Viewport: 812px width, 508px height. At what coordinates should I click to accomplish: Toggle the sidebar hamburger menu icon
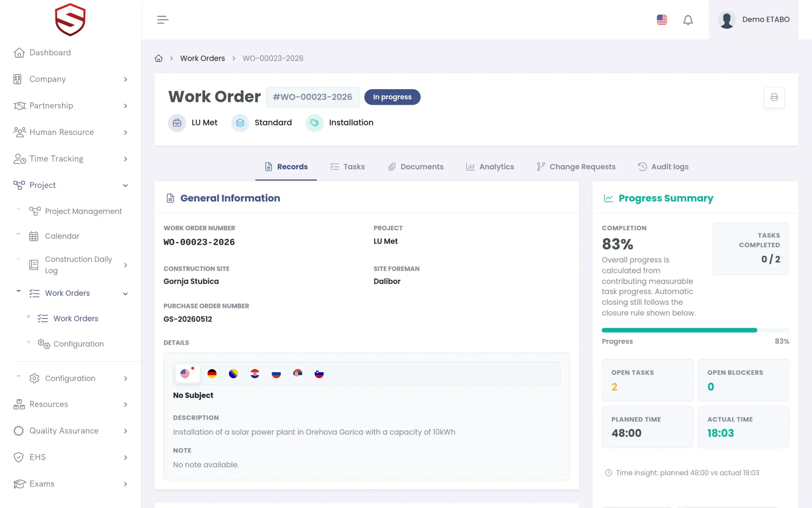(x=163, y=19)
